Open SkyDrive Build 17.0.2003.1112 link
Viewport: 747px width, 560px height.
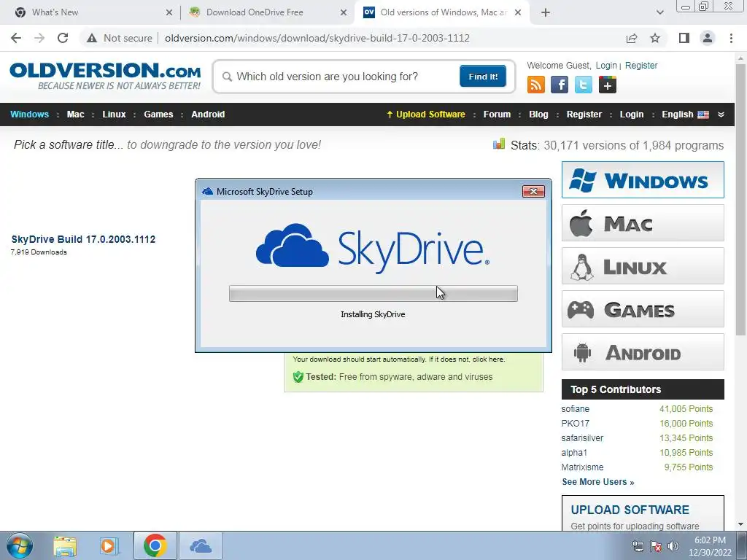click(x=83, y=239)
